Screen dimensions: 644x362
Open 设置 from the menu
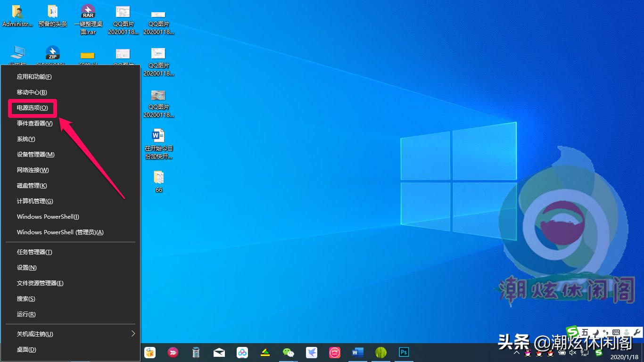pos(26,268)
